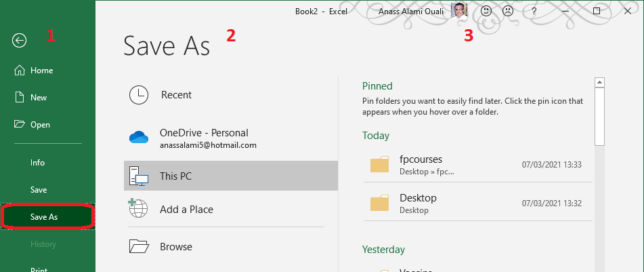Click the This PC computer icon
The width and height of the screenshot is (644, 272).
tap(139, 176)
